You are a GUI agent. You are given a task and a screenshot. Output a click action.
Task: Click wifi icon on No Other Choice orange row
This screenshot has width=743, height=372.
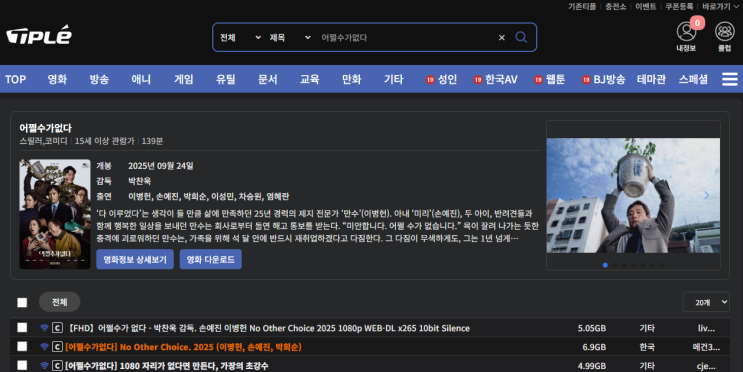pos(44,347)
